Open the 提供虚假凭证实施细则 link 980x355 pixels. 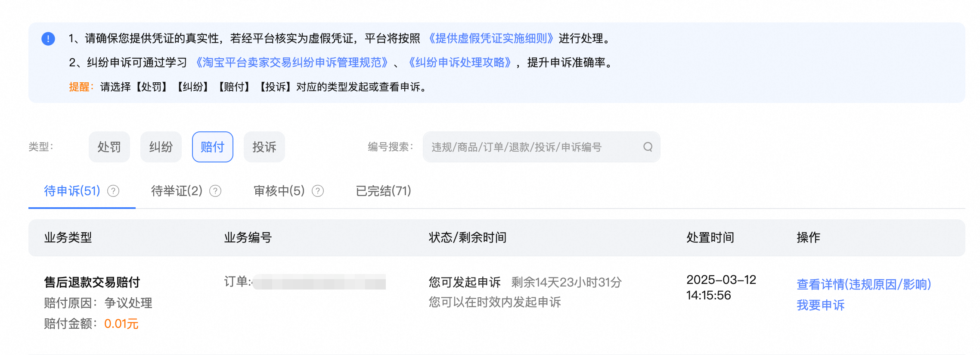point(491,39)
